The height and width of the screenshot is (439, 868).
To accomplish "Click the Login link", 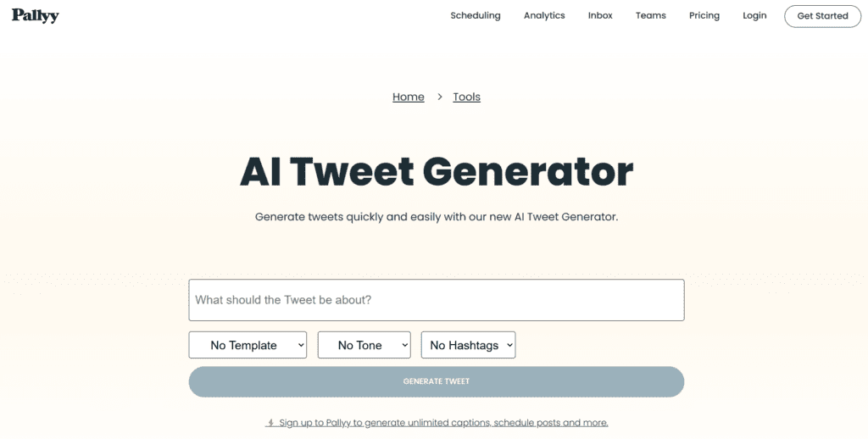I will pyautogui.click(x=754, y=15).
